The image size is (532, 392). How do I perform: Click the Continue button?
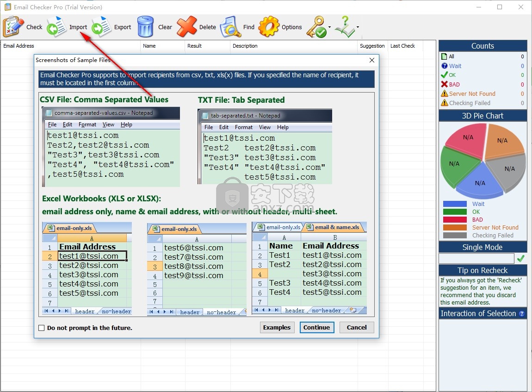pyautogui.click(x=316, y=328)
